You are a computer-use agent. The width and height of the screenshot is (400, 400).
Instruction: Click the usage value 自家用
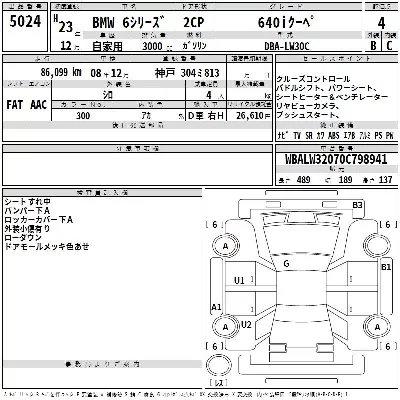pyautogui.click(x=107, y=46)
